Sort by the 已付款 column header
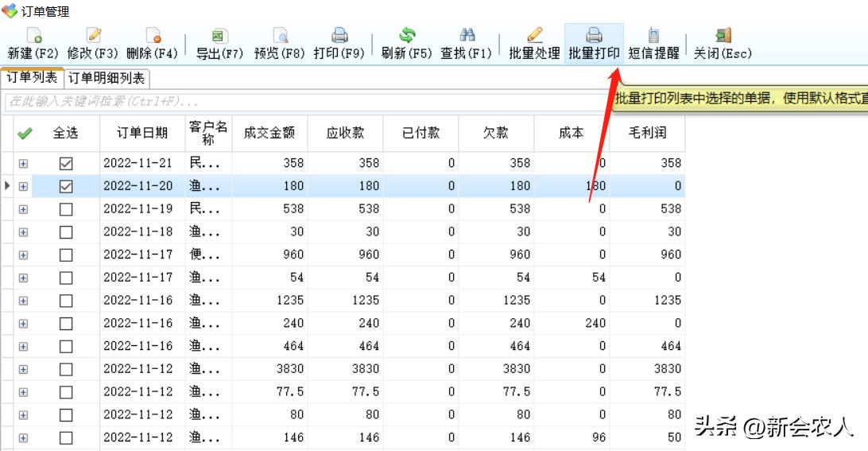Viewport: 868px width, 451px height. point(420,133)
